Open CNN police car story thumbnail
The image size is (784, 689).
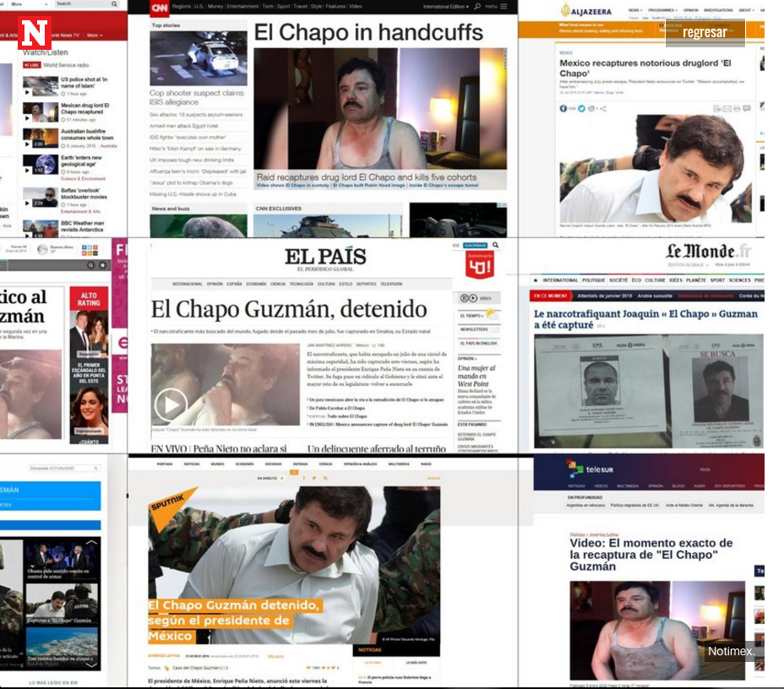coord(199,58)
